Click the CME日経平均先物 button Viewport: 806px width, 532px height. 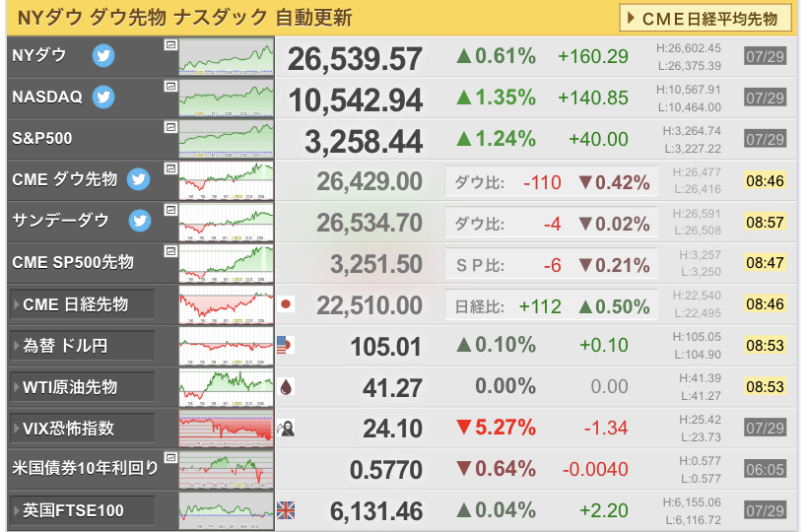tap(705, 19)
